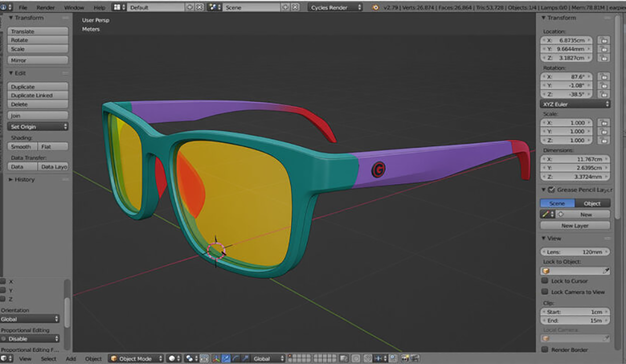Open the Render menu
The image size is (626, 364).
46,8
